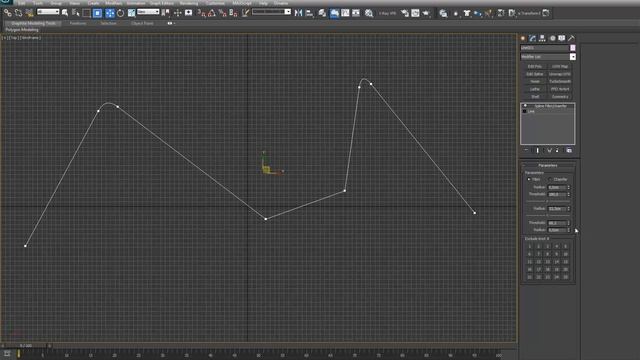Toggle Pin Stack below the modifier stack

click(526, 150)
